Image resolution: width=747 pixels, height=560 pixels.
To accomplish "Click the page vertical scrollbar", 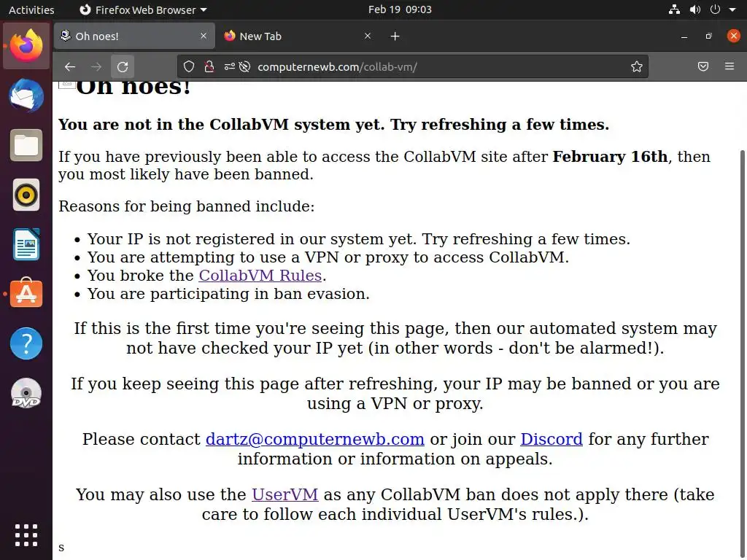I will tap(743, 355).
